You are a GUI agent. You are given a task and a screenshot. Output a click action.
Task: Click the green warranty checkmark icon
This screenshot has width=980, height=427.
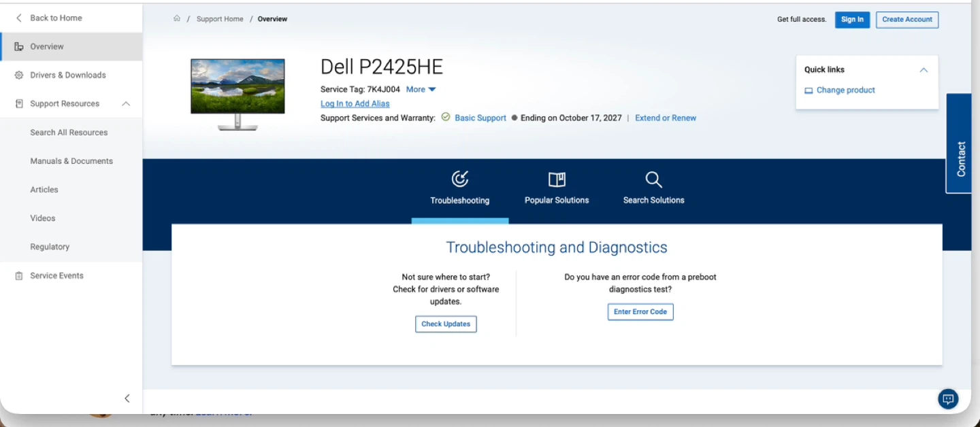pyautogui.click(x=446, y=117)
